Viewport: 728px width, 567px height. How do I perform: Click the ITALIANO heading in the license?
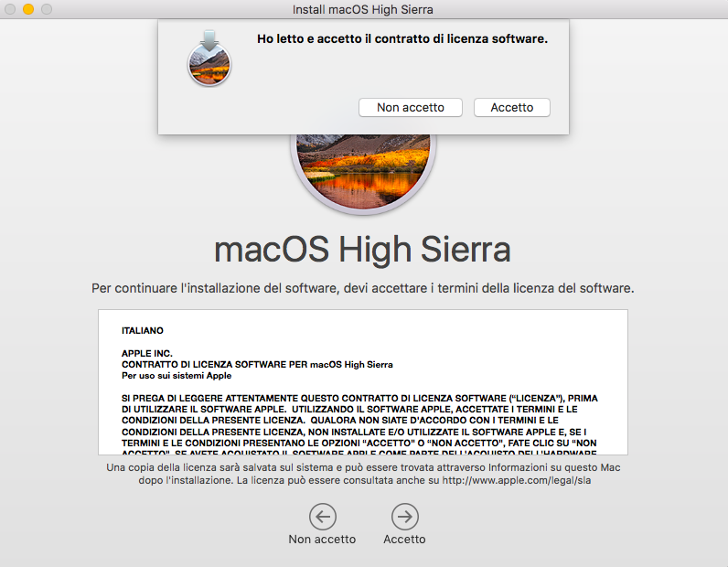143,331
